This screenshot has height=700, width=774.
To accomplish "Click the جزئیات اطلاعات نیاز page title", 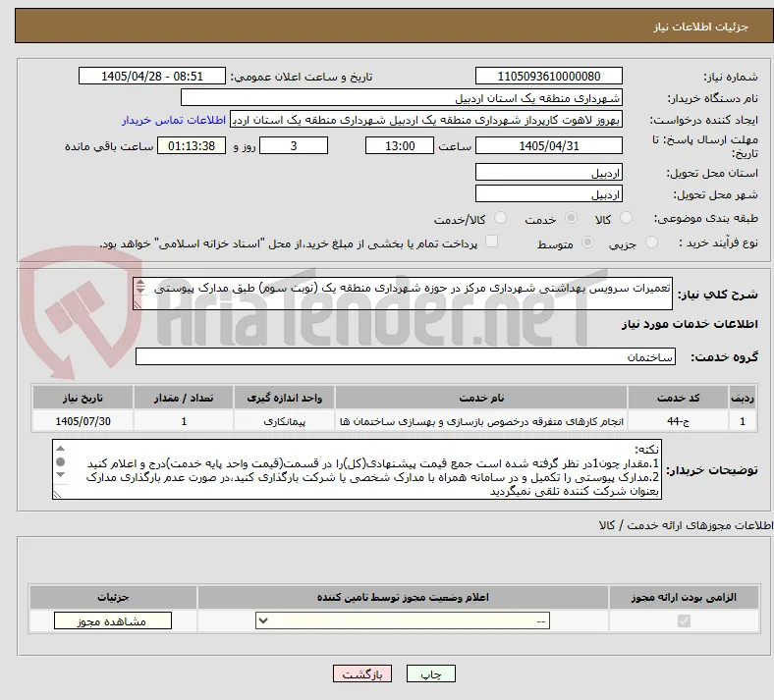I will pos(701,27).
